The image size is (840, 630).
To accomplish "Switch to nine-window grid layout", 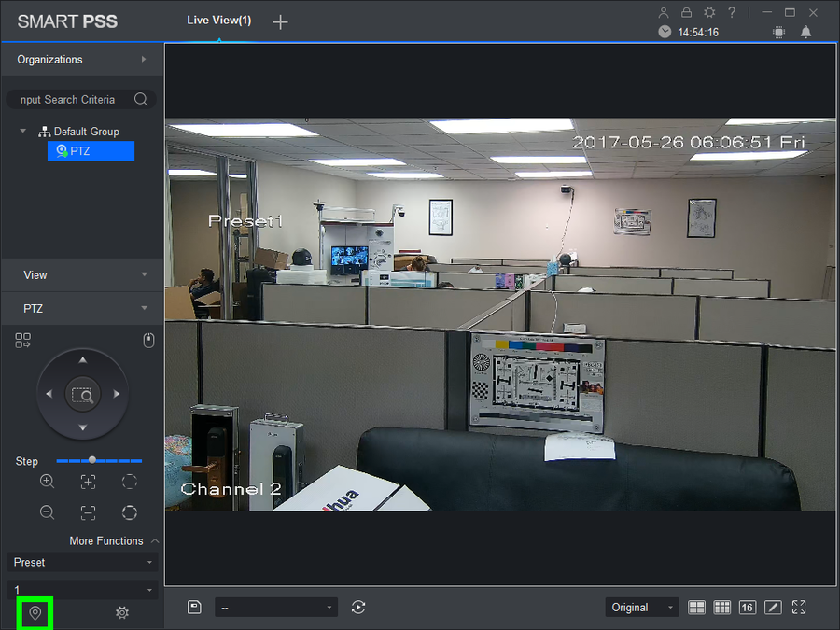I will click(x=722, y=607).
